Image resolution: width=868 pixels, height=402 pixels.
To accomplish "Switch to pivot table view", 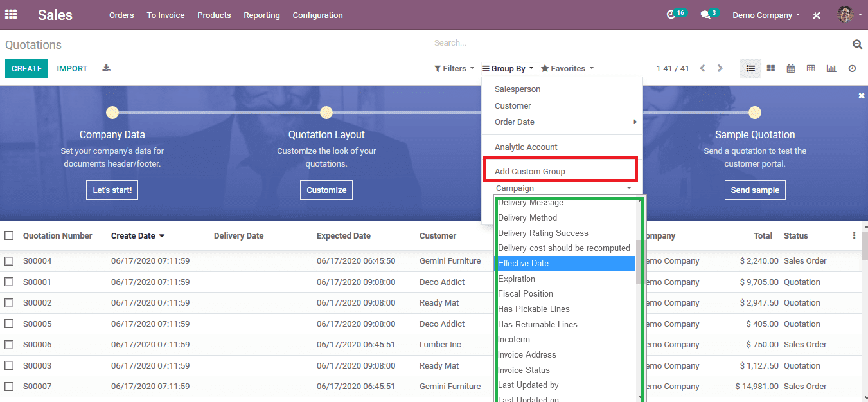I will point(811,68).
